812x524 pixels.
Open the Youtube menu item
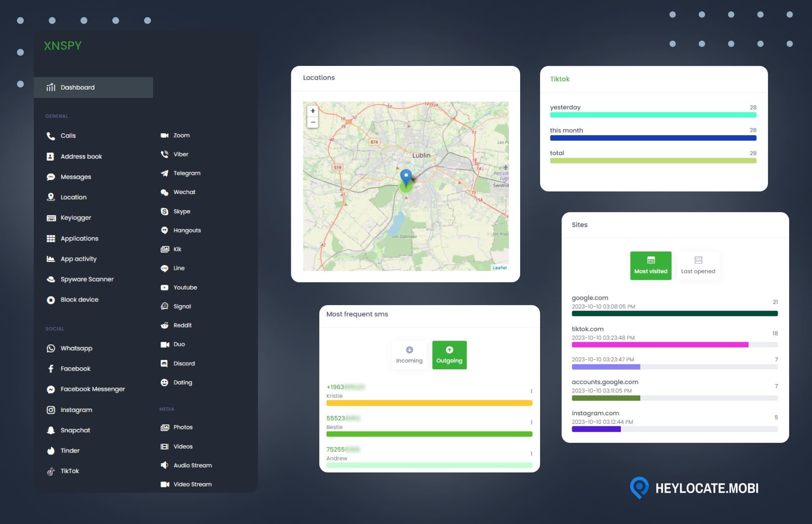click(x=179, y=287)
